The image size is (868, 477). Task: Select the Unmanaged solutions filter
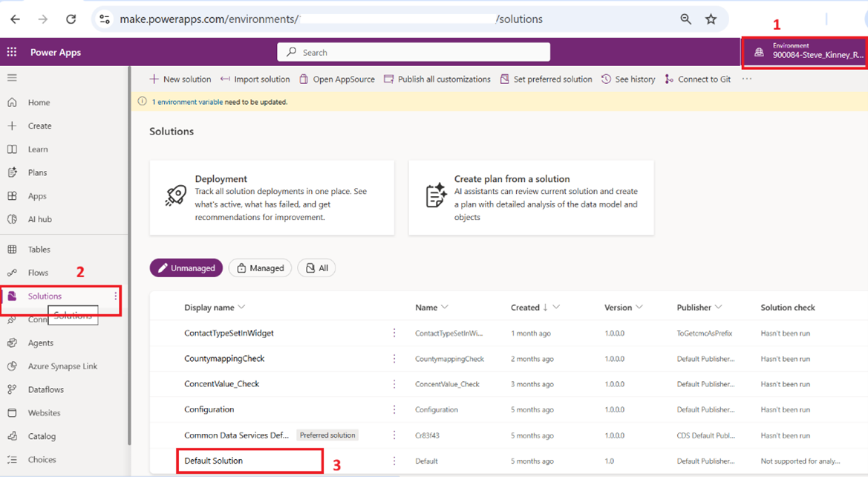(186, 268)
